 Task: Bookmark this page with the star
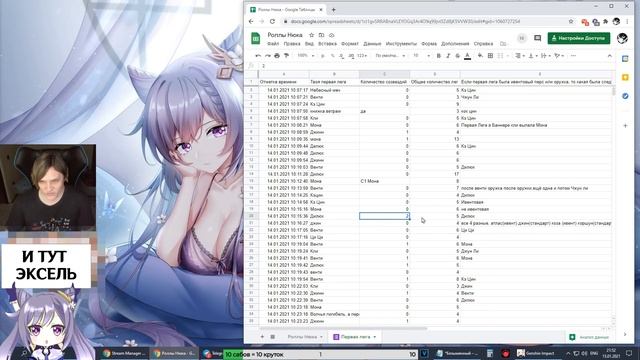[x=571, y=21]
